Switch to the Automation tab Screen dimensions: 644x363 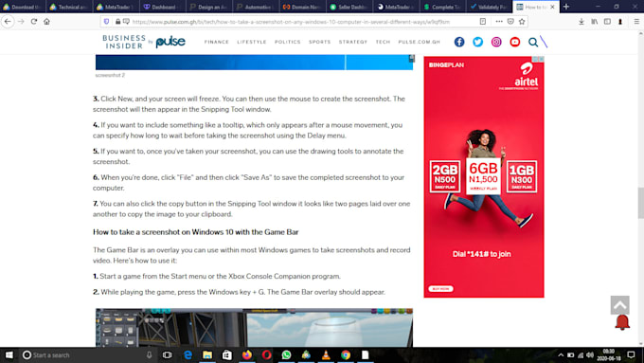pyautogui.click(x=256, y=7)
